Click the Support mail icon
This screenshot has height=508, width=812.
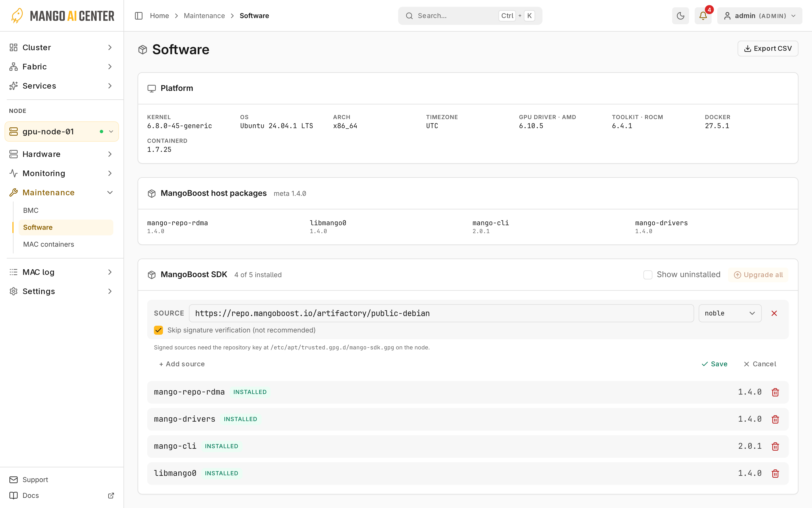[13, 479]
